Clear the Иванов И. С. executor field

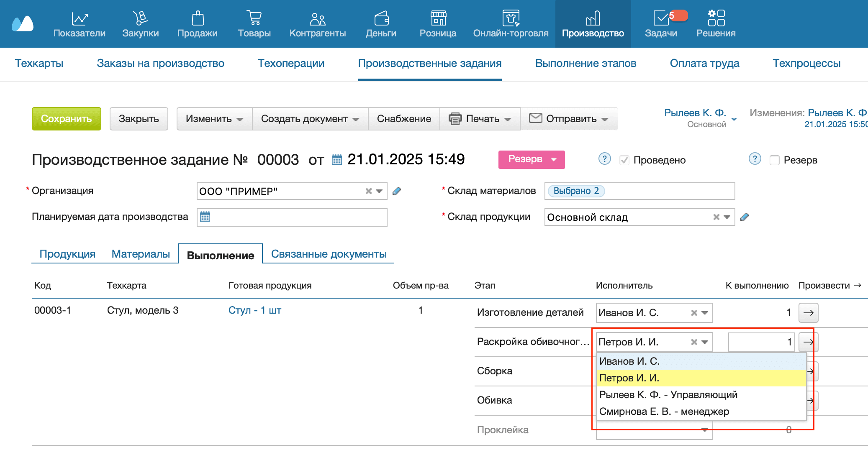[694, 313]
